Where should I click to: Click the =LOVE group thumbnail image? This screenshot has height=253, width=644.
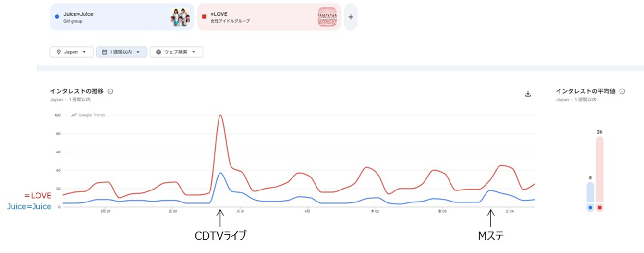[327, 17]
